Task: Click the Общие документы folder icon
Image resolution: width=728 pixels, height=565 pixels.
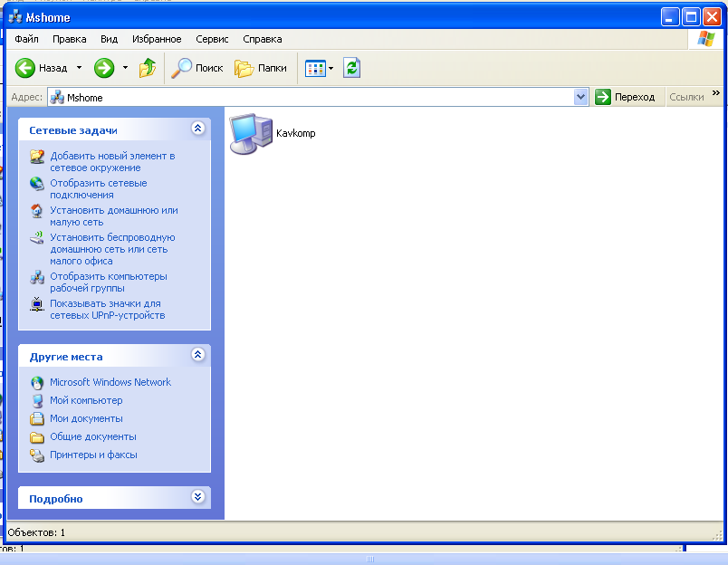Action: tap(37, 436)
